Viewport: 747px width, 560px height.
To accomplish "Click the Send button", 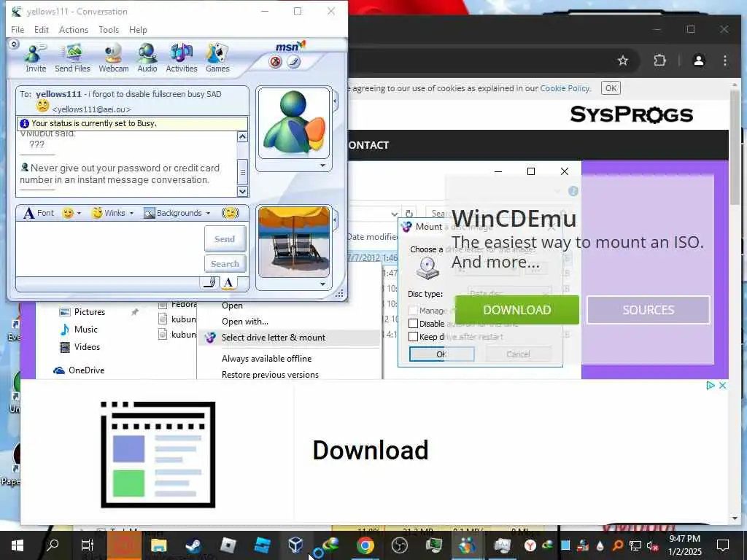I will point(225,238).
